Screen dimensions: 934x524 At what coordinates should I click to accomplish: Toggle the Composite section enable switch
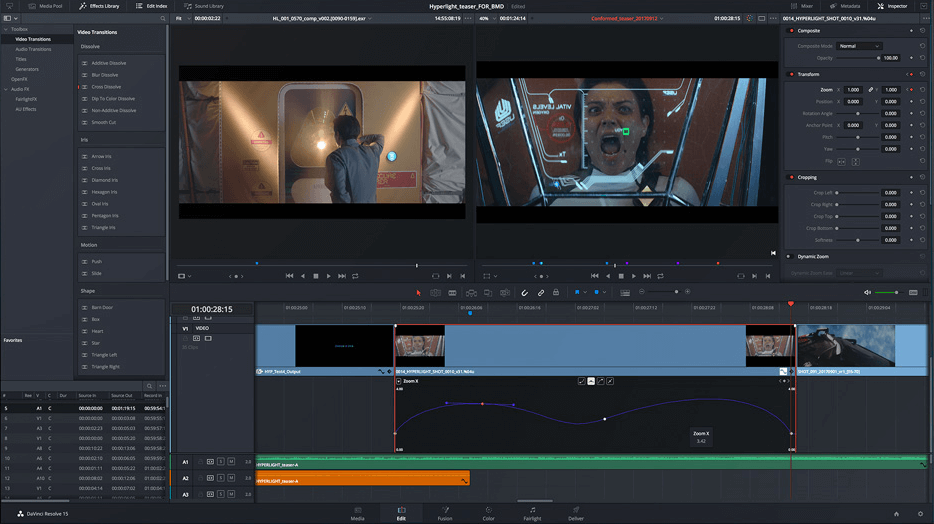tap(792, 31)
